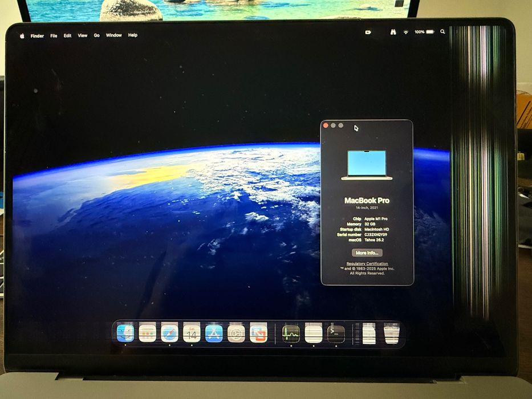Image resolution: width=532 pixels, height=399 pixels.
Task: Open Activity Monitor from the Dock
Action: coord(291,333)
